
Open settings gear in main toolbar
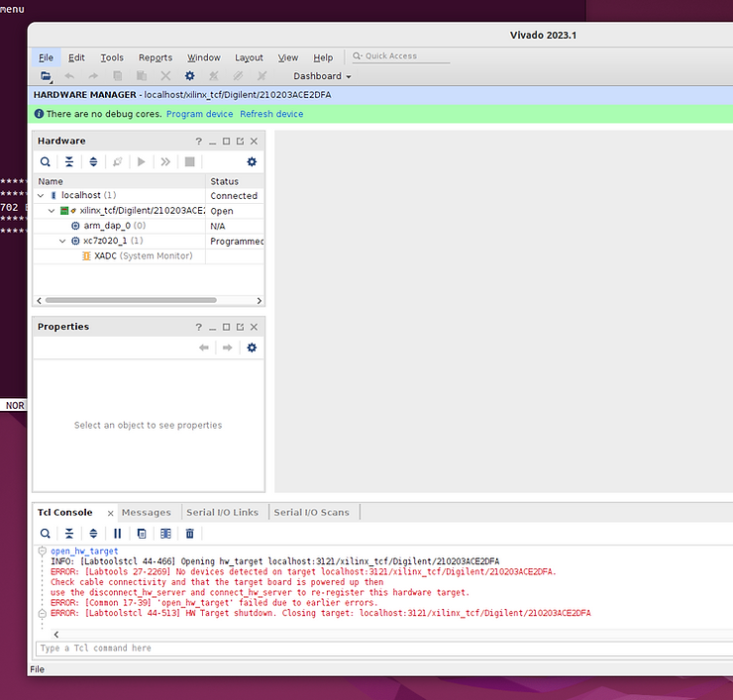pos(189,75)
